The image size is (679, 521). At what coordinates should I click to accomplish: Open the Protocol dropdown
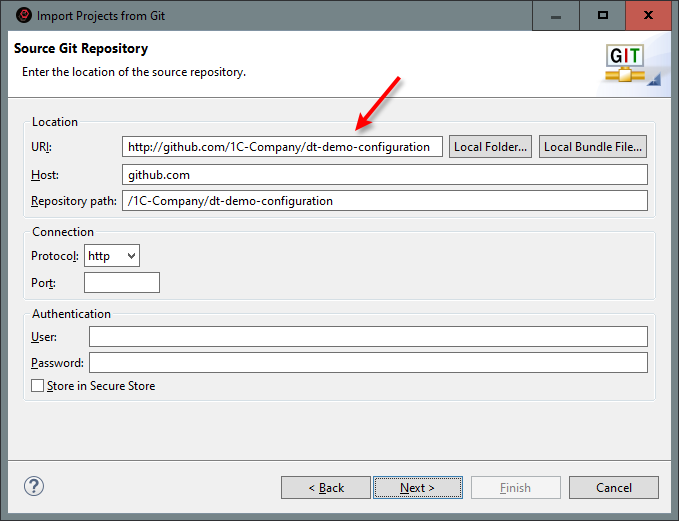[112, 256]
